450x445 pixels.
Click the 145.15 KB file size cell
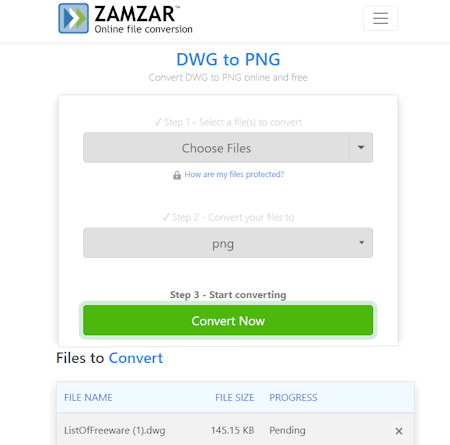pyautogui.click(x=233, y=430)
